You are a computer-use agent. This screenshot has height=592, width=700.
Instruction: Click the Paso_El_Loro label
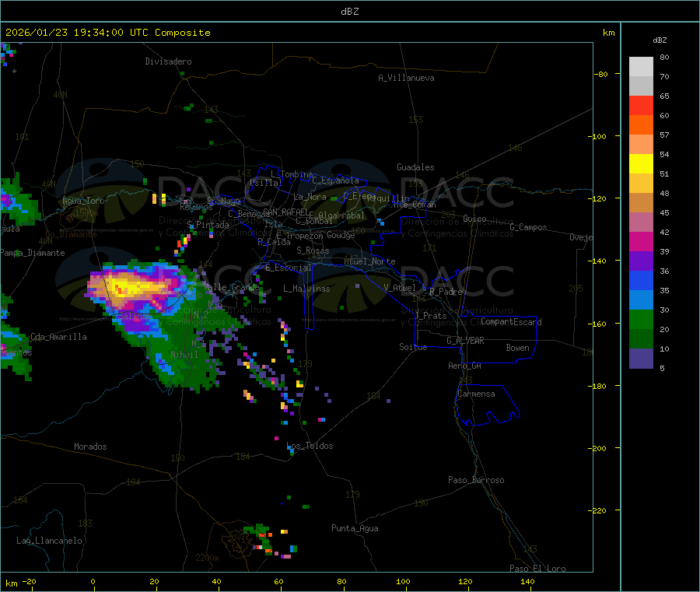click(x=537, y=569)
